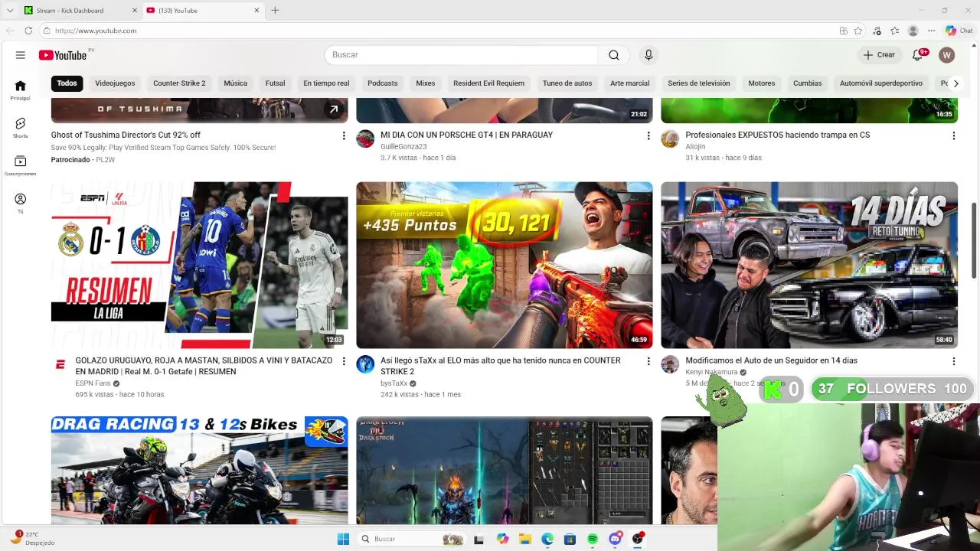This screenshot has height=551, width=980.
Task: Start voice search with the microphone icon
Action: 648,55
